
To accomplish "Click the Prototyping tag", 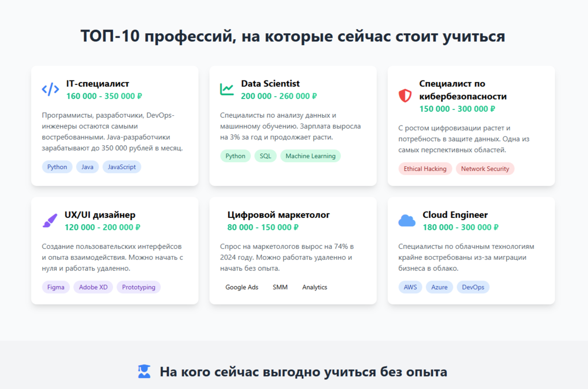I will point(139,287).
